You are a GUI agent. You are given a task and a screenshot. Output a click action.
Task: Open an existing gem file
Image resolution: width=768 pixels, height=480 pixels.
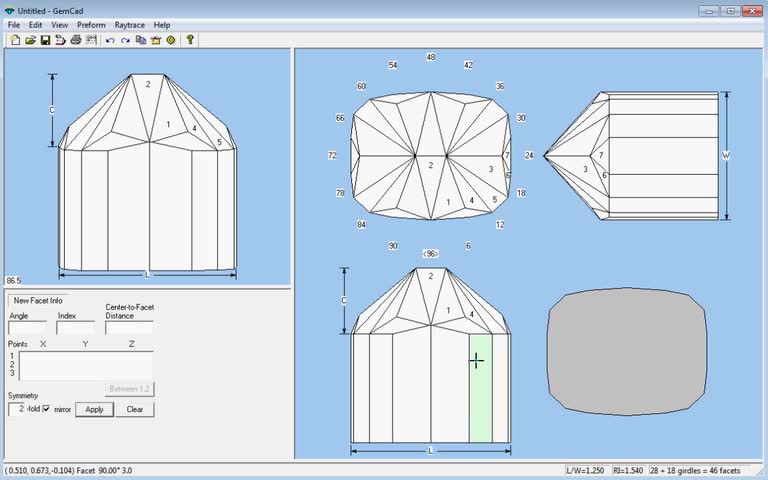(x=30, y=40)
